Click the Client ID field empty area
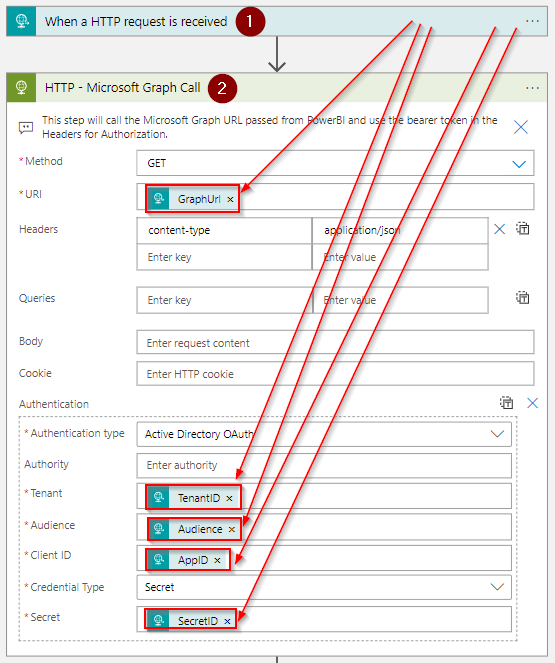 tap(371, 558)
